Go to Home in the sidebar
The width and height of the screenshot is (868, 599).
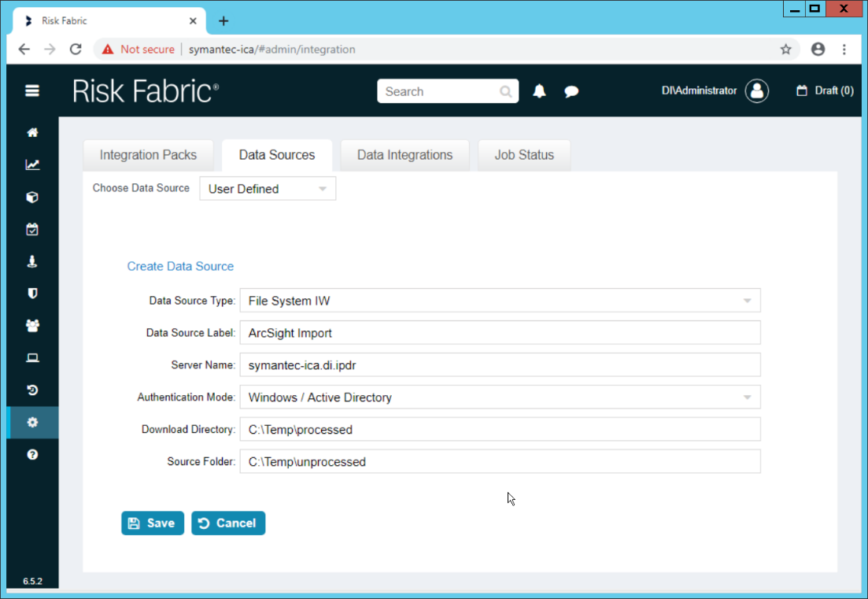(32, 133)
